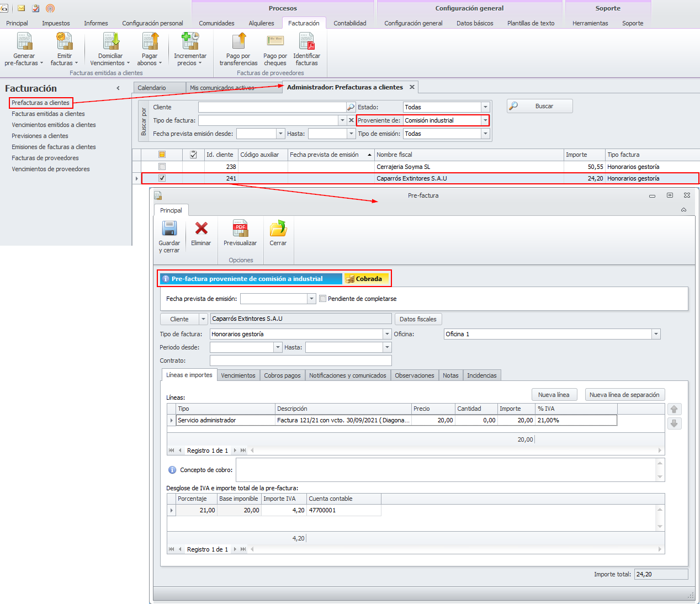
Task: Uncheck the Caparrós Extintores row checkbox
Action: tap(162, 178)
